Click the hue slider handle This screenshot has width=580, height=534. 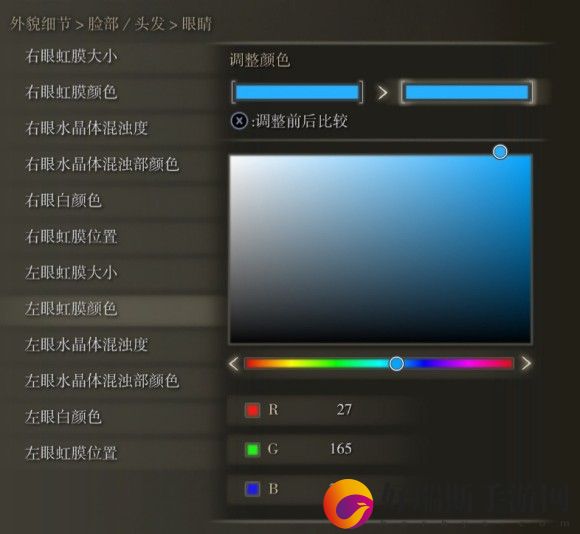click(x=397, y=364)
